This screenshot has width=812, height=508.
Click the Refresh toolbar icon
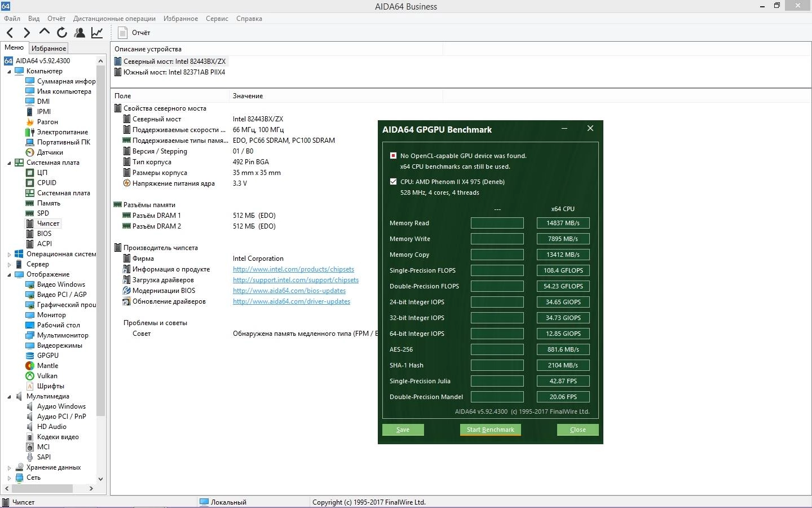coord(62,33)
